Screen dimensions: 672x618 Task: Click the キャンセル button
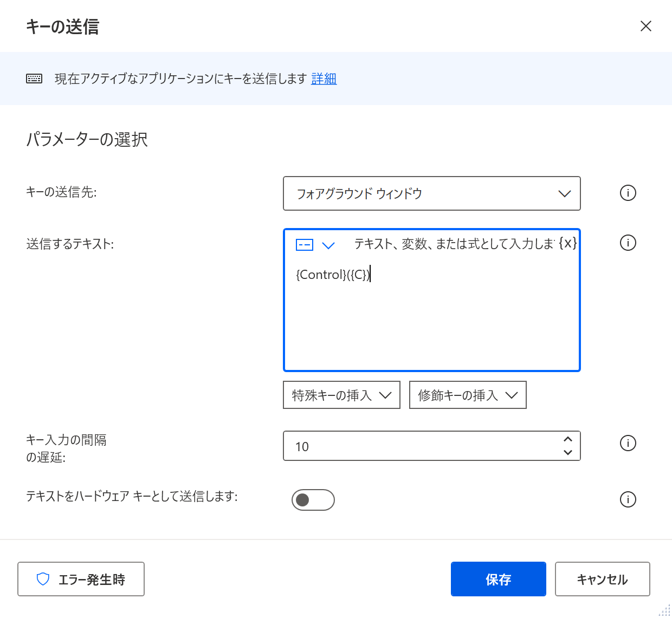[x=602, y=579]
